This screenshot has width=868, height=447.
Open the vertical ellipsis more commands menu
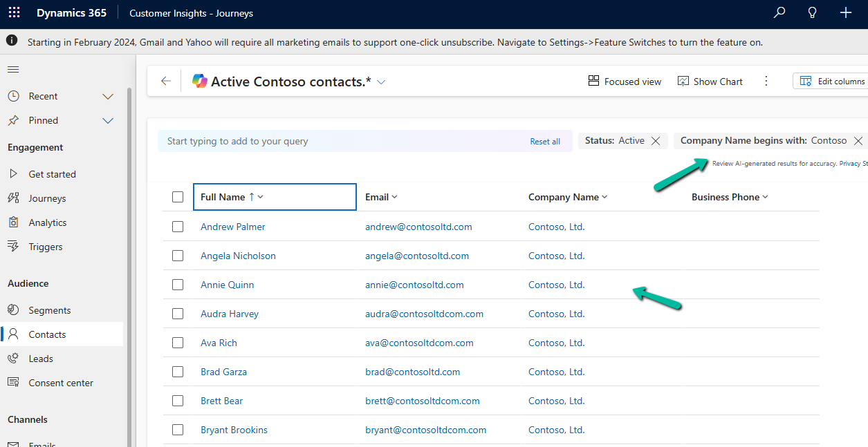coord(766,82)
